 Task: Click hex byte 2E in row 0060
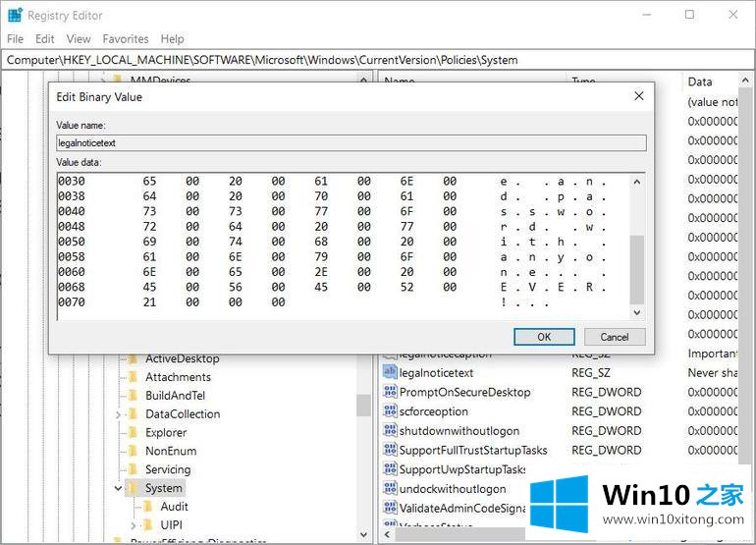click(x=321, y=272)
